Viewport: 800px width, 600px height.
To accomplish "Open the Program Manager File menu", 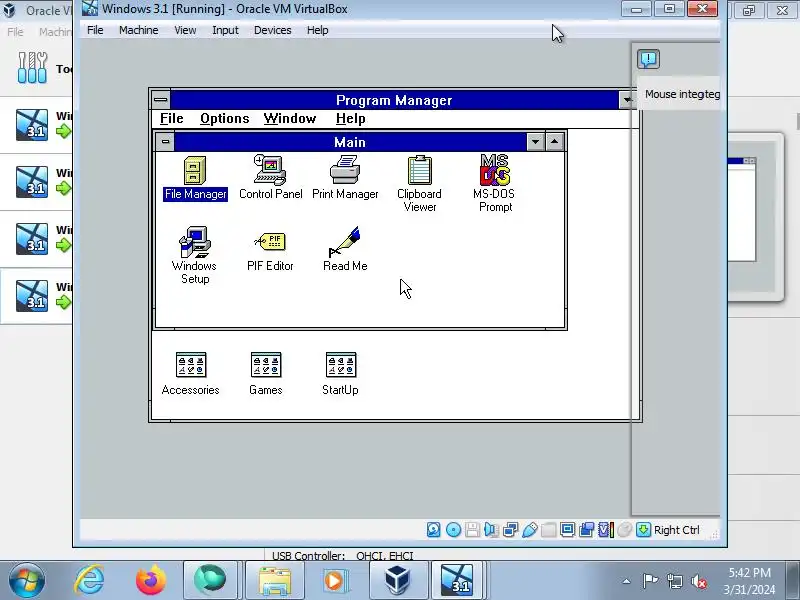I will click(171, 119).
